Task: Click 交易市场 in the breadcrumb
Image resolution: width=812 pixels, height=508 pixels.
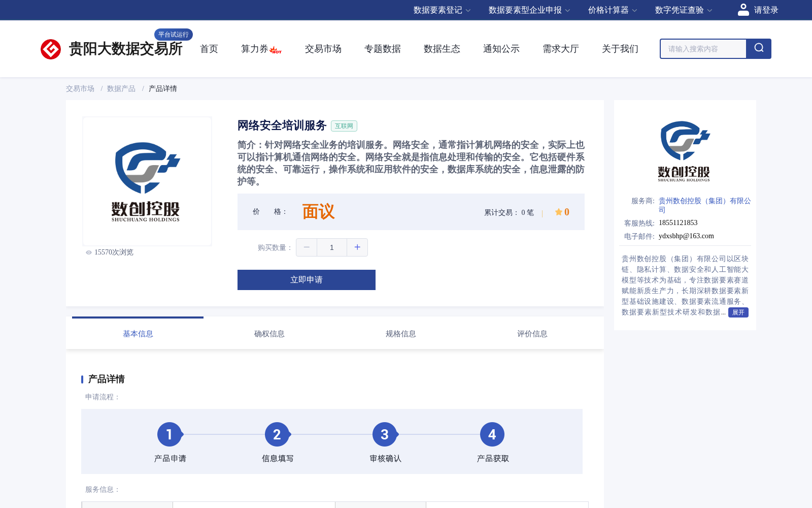Action: [80, 88]
